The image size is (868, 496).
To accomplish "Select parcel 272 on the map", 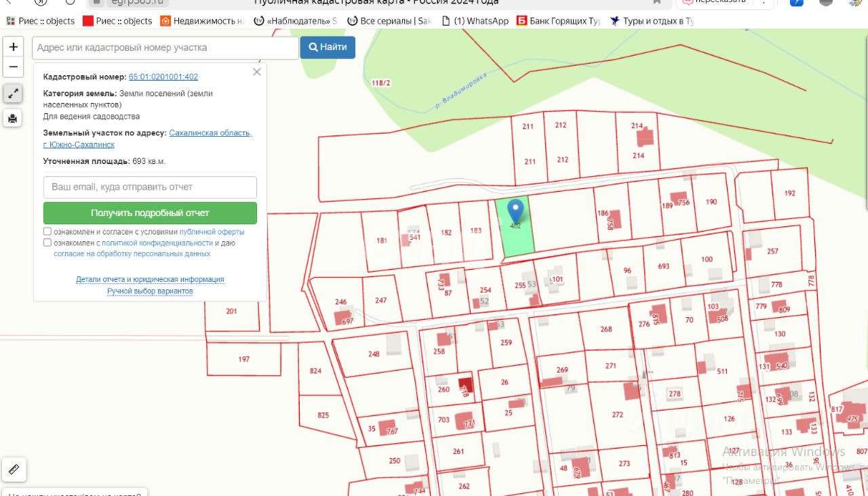I will coord(616,415).
